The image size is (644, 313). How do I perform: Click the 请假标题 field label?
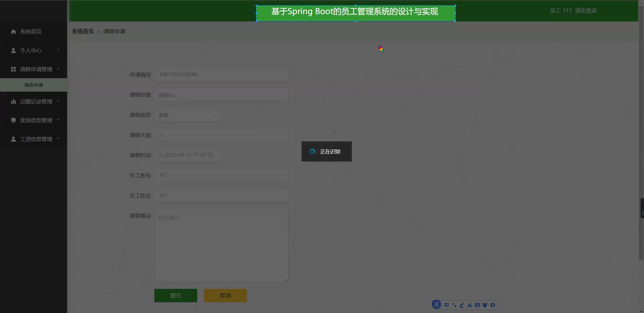pyautogui.click(x=140, y=95)
